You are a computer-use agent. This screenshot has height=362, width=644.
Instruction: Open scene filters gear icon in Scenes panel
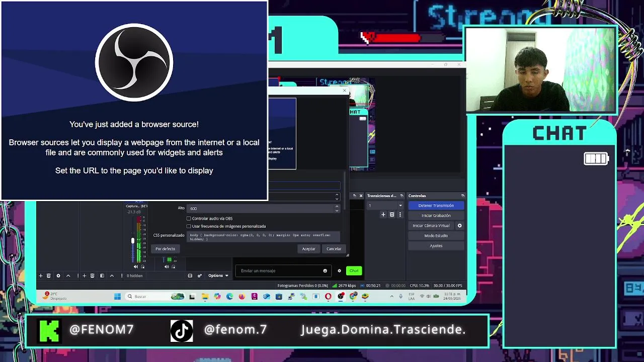[x=58, y=276]
